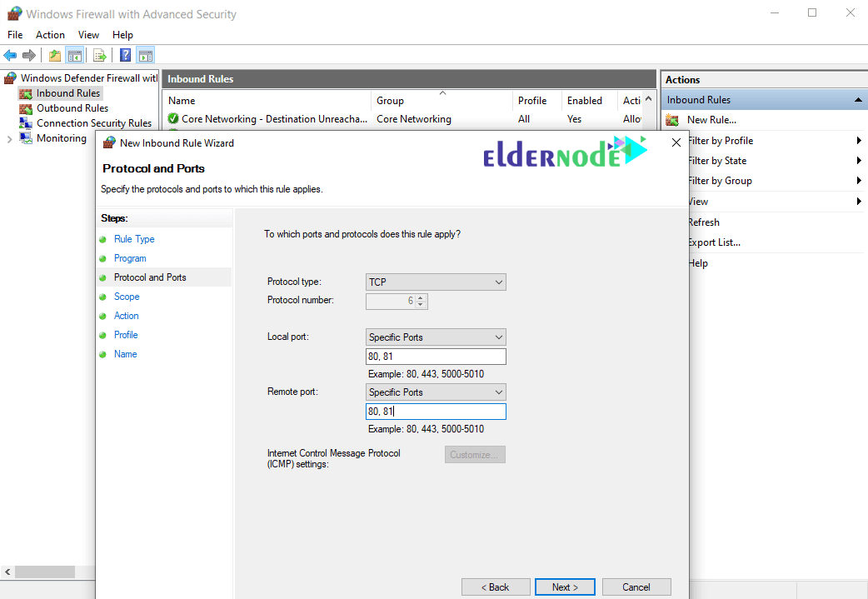Click the Local port text field
The image size is (868, 599).
click(436, 357)
